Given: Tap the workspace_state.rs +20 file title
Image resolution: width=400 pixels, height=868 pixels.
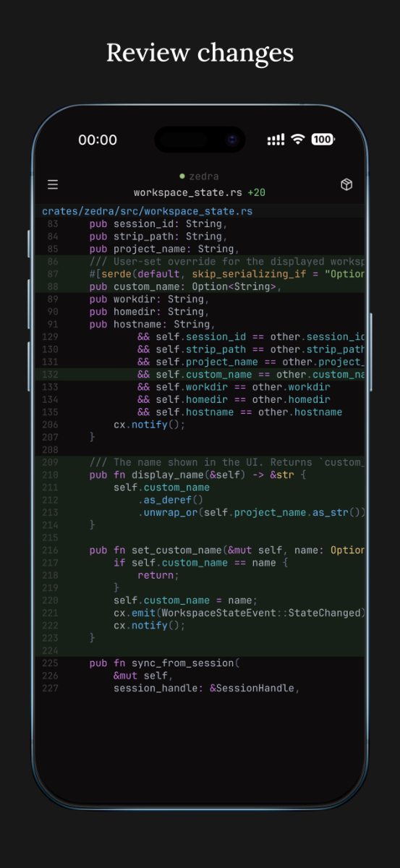Looking at the screenshot, I should pos(200,192).
